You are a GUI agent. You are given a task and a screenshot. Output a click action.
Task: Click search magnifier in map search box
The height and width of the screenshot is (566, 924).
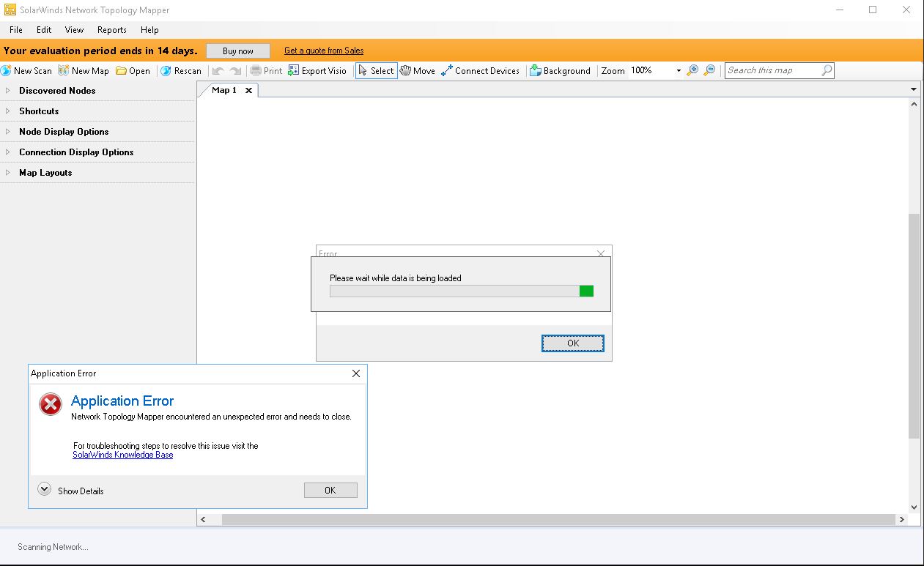827,70
